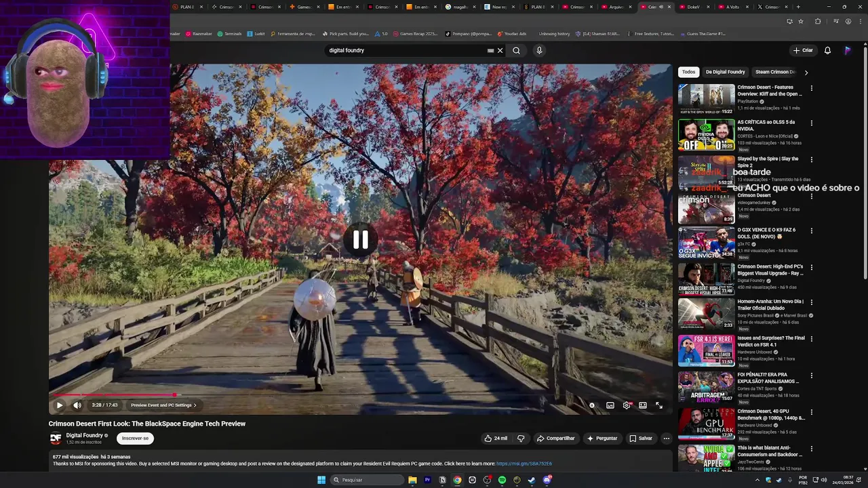Expand the 'Preview Event and PC Settings' chapter

(x=163, y=405)
